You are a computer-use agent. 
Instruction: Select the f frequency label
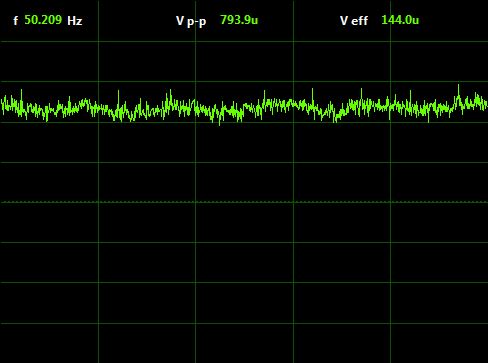pyautogui.click(x=16, y=21)
